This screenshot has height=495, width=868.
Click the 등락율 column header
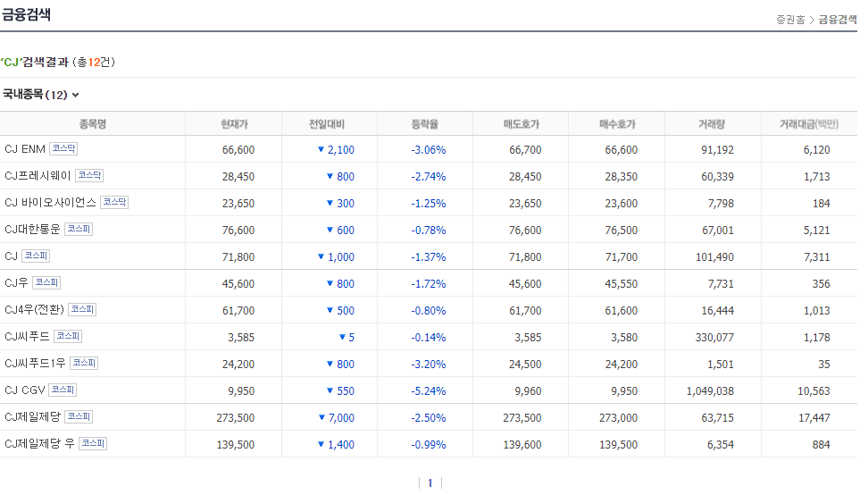tap(424, 124)
